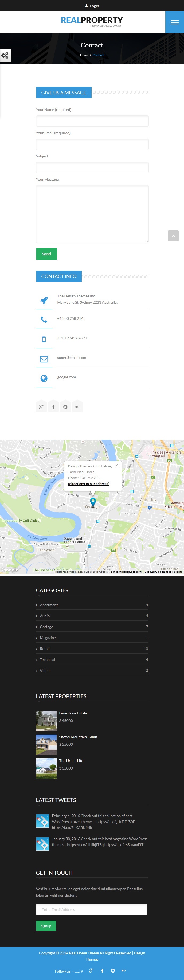Focus the Your Email field
Viewport: 184px width, 980px height.
click(x=92, y=145)
